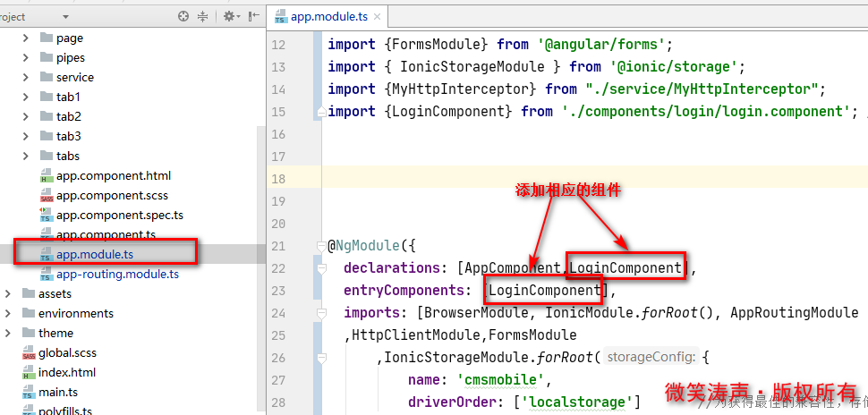Viewport: 868px width, 415px height.
Task: Click the index.html file icon
Action: (x=29, y=372)
